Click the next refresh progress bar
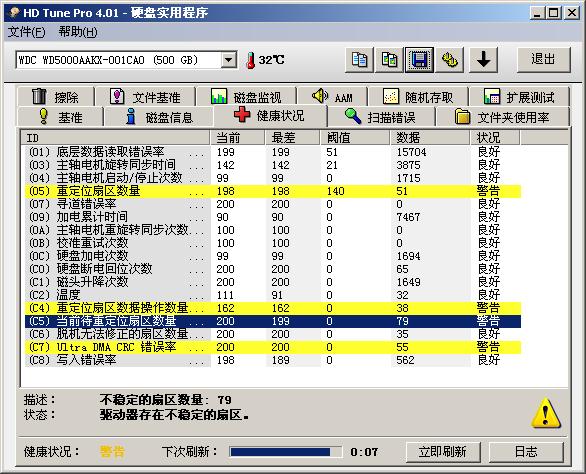Screen dimensions: 586x474 coord(286,452)
